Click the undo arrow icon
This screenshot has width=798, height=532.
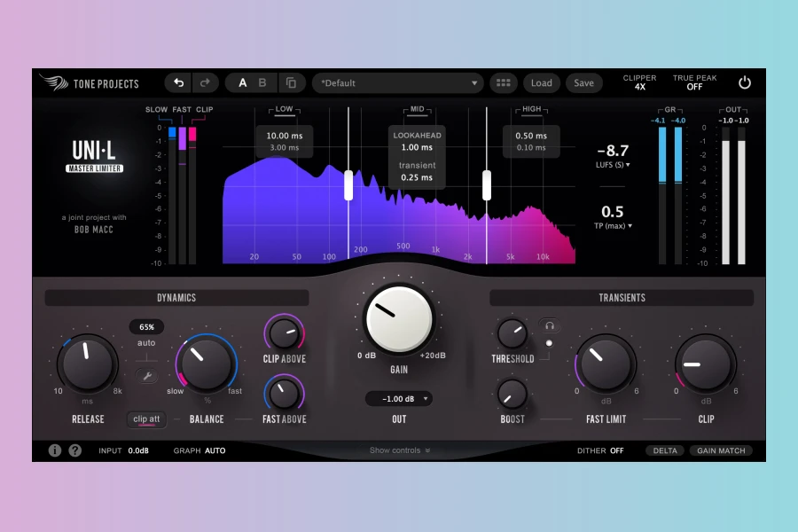coord(178,83)
